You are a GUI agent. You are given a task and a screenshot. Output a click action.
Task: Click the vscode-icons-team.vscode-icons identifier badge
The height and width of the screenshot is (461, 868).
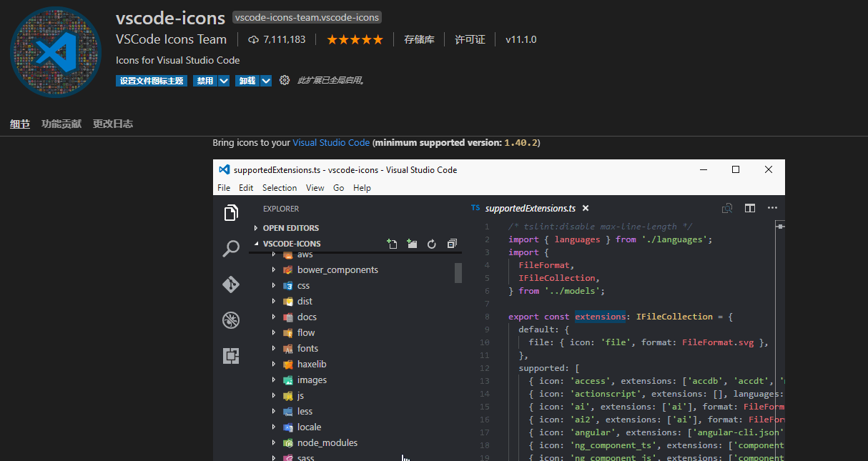pyautogui.click(x=307, y=17)
